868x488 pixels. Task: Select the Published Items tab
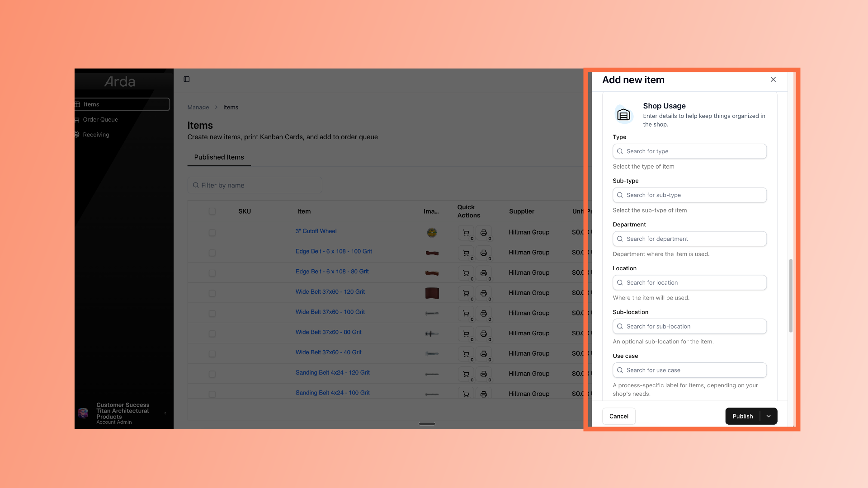tap(219, 157)
